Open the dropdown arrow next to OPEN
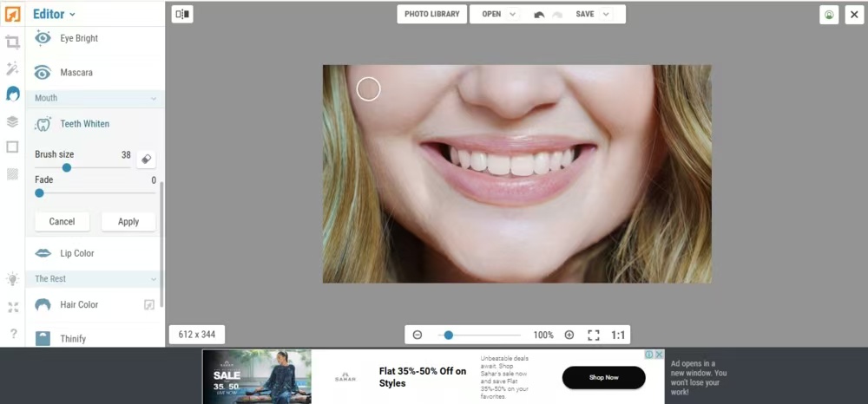This screenshot has height=404, width=868. pos(513,15)
